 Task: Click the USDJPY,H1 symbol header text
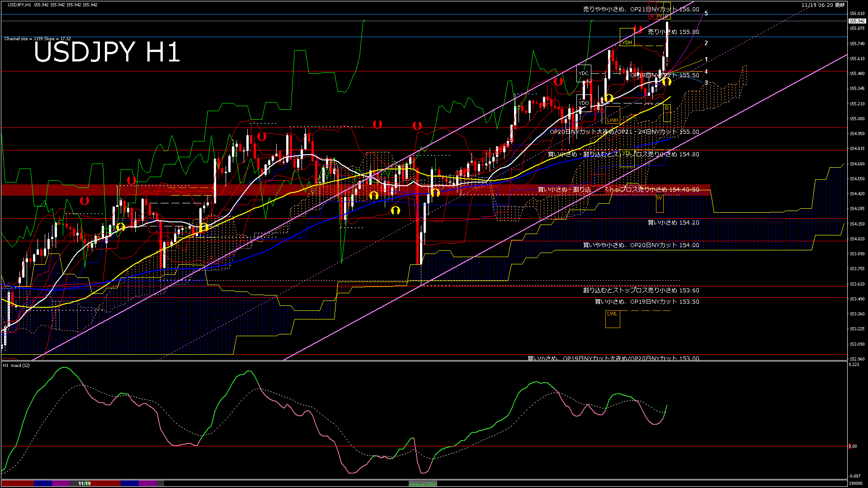pyautogui.click(x=19, y=5)
